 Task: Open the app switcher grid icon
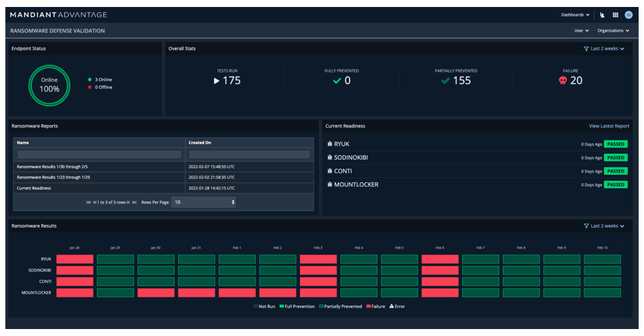coord(616,14)
